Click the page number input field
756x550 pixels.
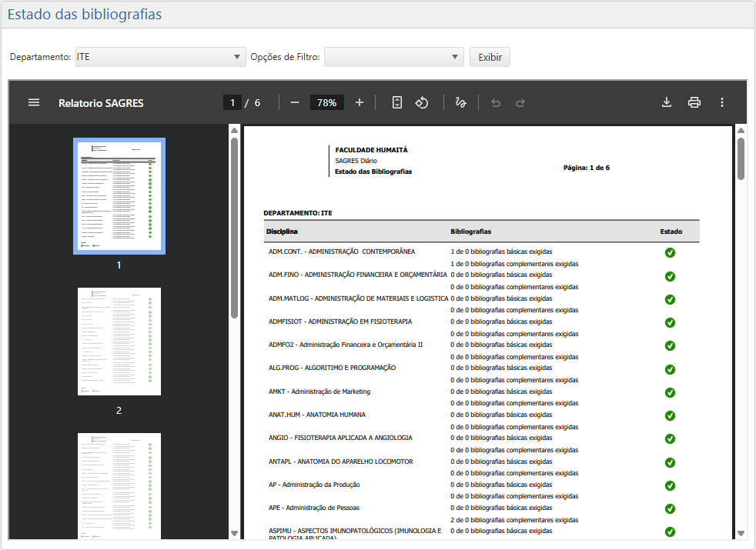(232, 102)
